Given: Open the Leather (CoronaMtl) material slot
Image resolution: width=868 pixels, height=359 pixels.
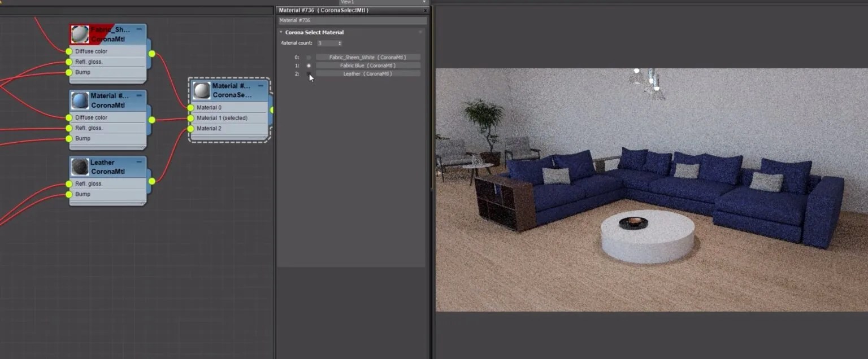Looking at the screenshot, I should tap(367, 73).
